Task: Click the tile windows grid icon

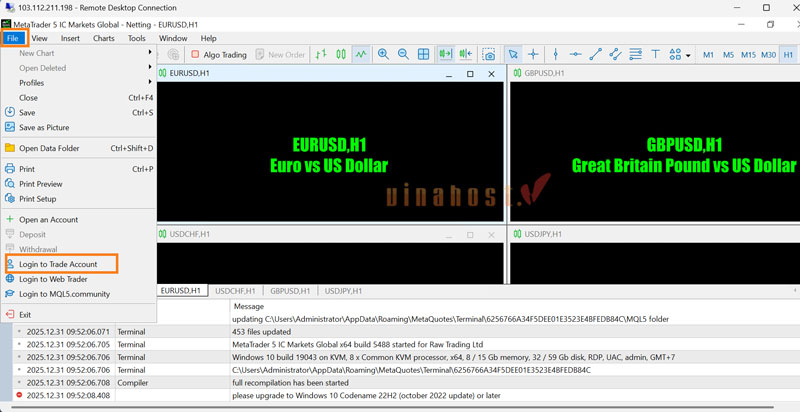Action: 423,55
